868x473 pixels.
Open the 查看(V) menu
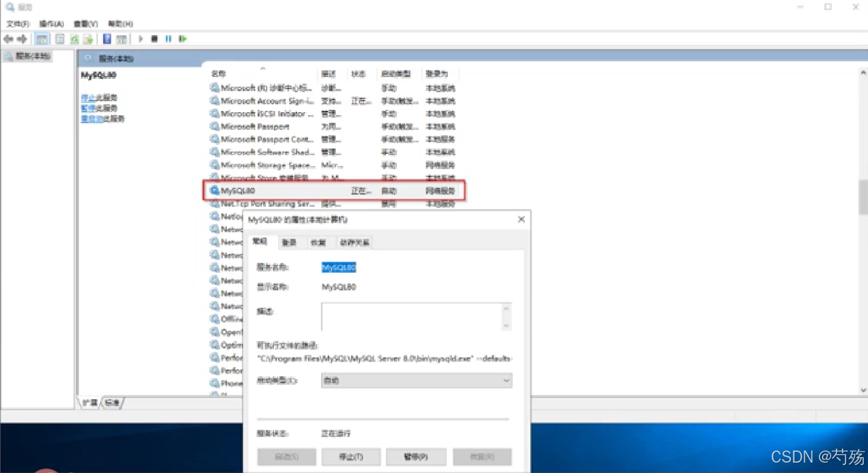85,24
